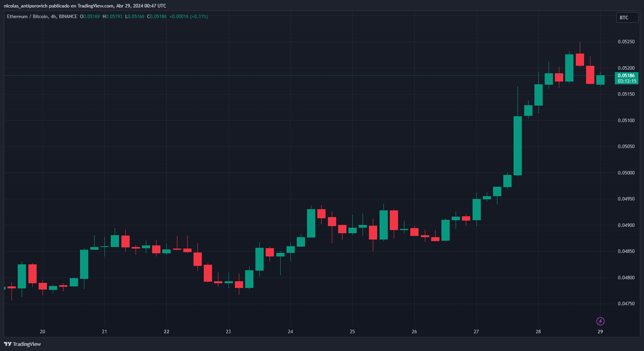
Task: Select date 27 on the time axis
Action: pyautogui.click(x=476, y=332)
